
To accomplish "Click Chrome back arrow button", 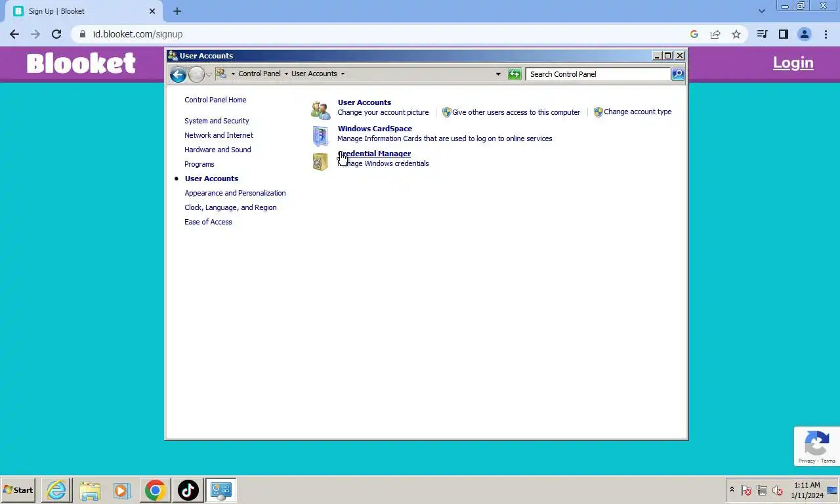I will 14,34.
